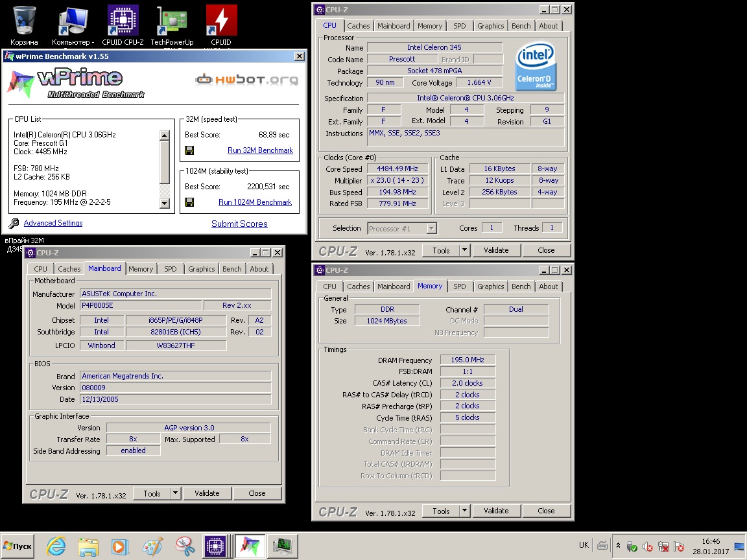Viewport: 747px width, 560px height.
Task: Click Close button in Memory CPU-Z window
Action: (546, 511)
